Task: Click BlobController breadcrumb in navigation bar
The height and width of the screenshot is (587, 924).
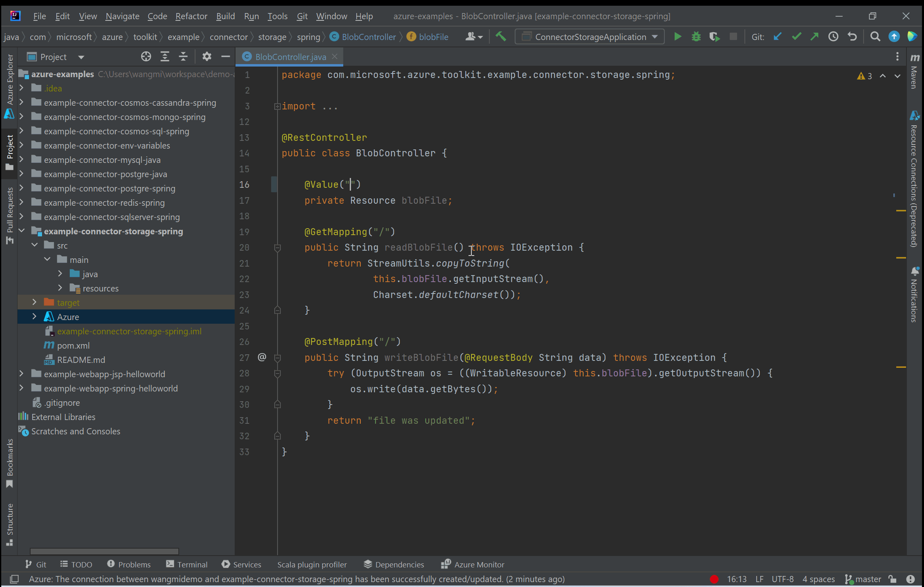Action: click(364, 37)
